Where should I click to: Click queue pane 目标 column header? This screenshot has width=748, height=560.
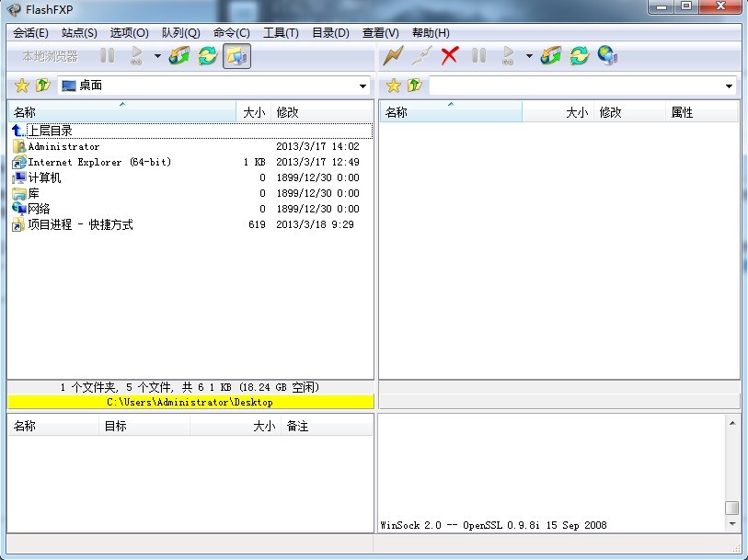point(144,426)
